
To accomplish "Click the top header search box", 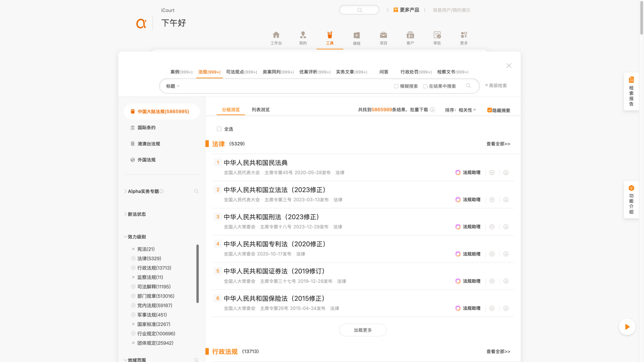I will pyautogui.click(x=359, y=10).
